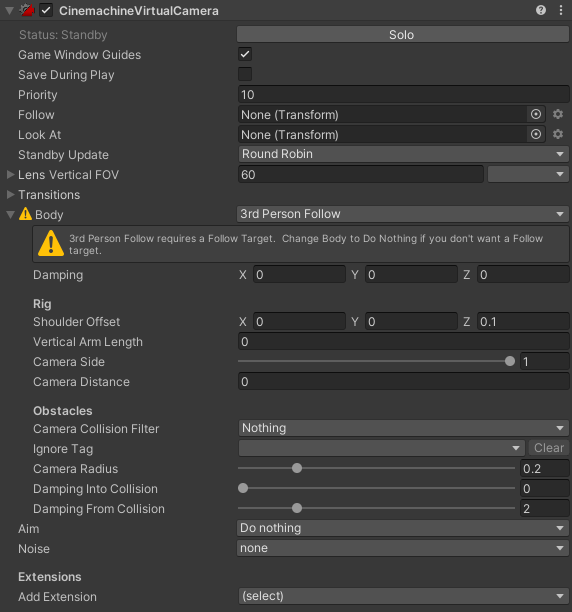Click the yellow warning icon next to Body
Image resolution: width=572 pixels, height=612 pixels.
coord(25,214)
